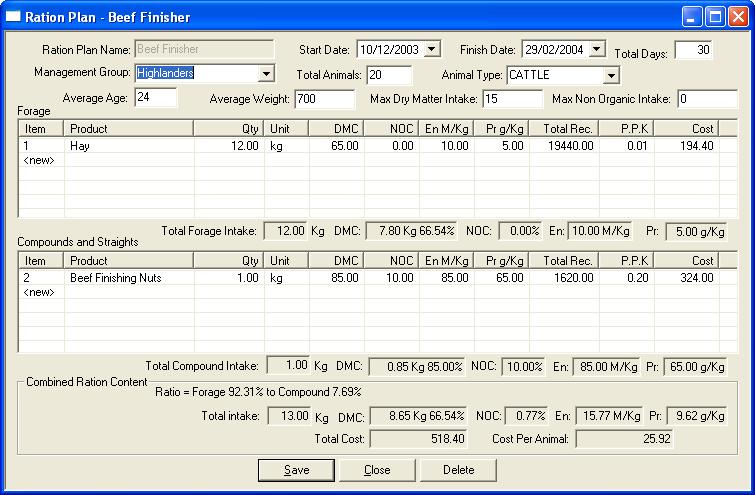Click the Save button
The image size is (755, 495).
(x=296, y=470)
